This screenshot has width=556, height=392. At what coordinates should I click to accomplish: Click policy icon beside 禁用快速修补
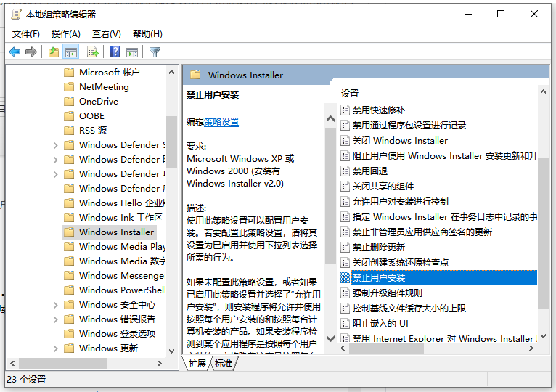[345, 110]
